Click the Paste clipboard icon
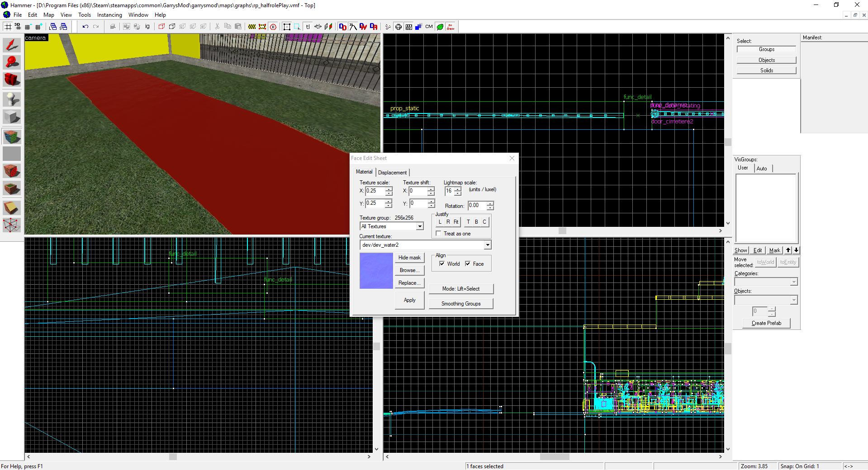868x470 pixels. [238, 27]
